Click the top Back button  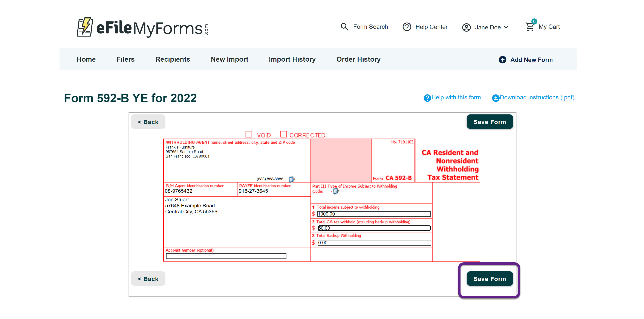[x=148, y=122]
